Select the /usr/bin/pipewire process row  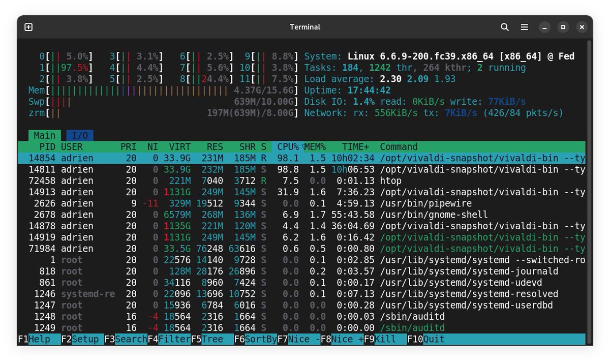(x=301, y=203)
